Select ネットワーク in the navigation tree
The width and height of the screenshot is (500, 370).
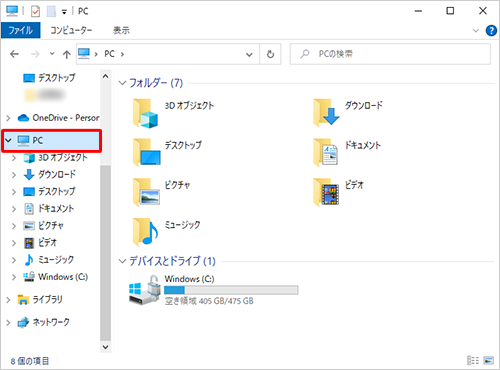(x=44, y=322)
